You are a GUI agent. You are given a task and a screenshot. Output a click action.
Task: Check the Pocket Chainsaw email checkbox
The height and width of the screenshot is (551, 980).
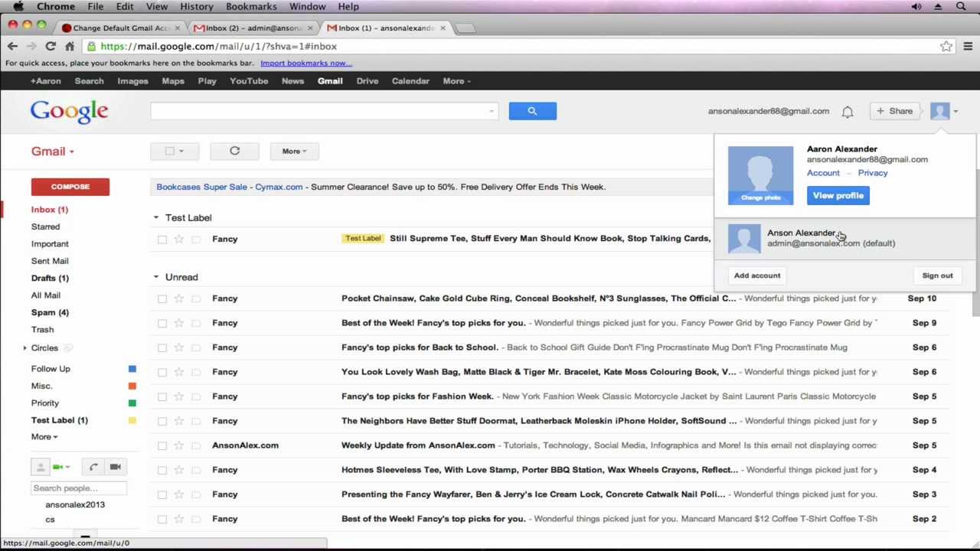click(162, 298)
